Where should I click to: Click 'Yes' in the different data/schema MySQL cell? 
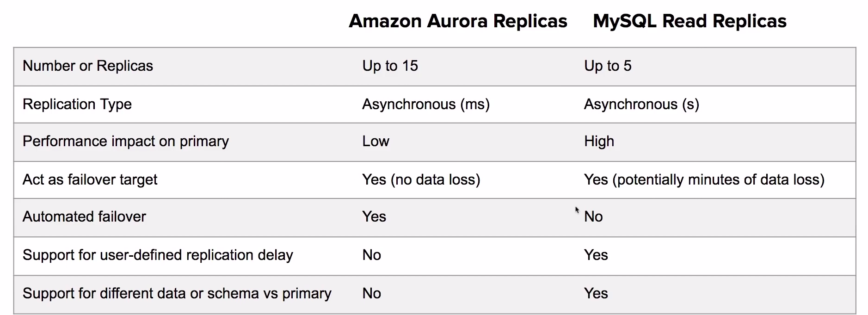[596, 293]
